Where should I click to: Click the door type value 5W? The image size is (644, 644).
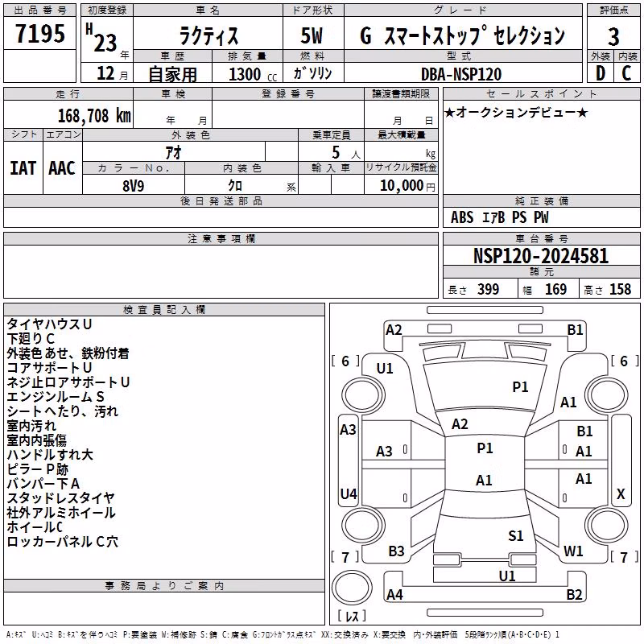[x=312, y=35]
